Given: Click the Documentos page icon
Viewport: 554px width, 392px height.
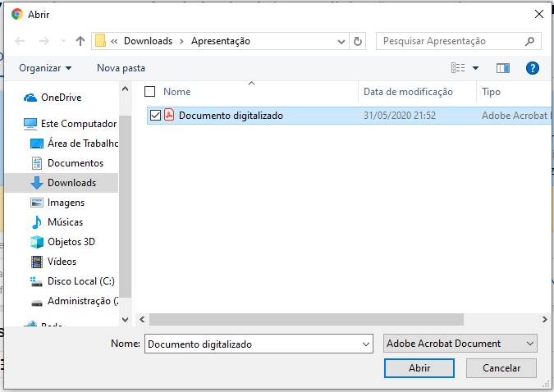Looking at the screenshot, I should [x=37, y=163].
